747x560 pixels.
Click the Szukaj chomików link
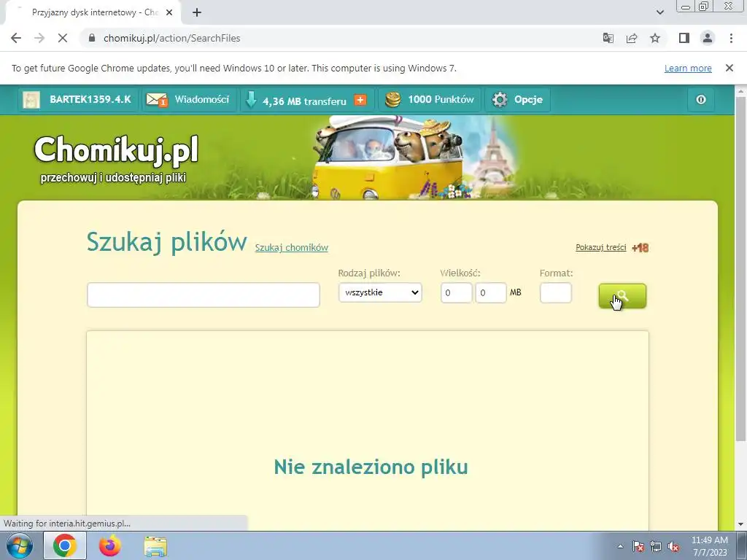(292, 248)
